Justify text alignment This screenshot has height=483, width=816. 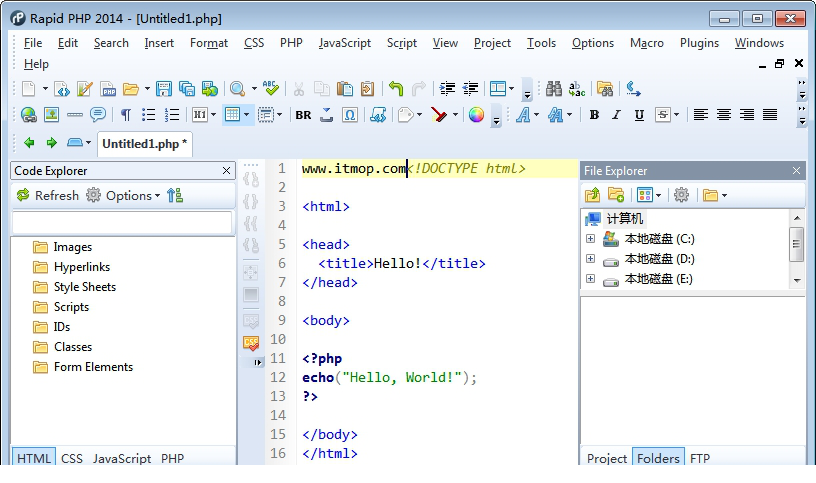tap(770, 115)
